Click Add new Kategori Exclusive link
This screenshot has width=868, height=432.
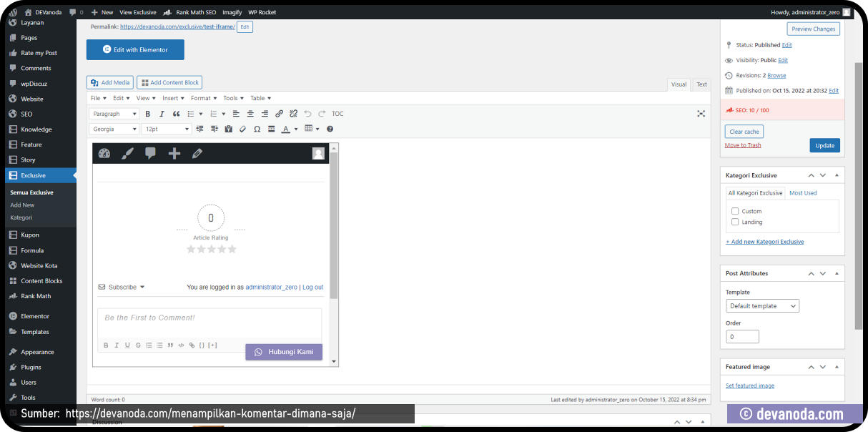tap(764, 242)
